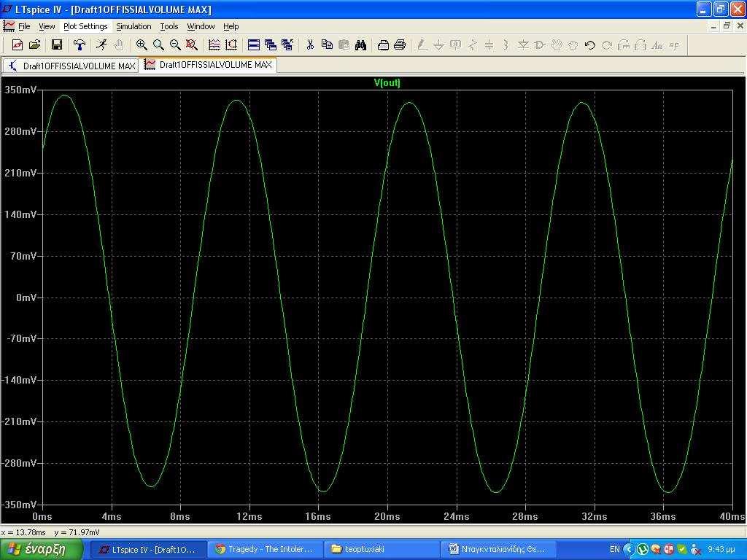Select the plain magnifier pan tool
This screenshot has height=560, width=747.
click(158, 45)
